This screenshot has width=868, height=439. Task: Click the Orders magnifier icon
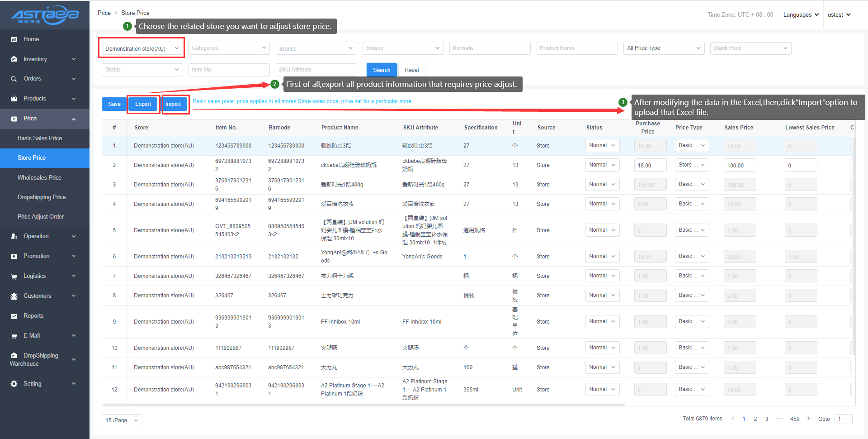14,79
